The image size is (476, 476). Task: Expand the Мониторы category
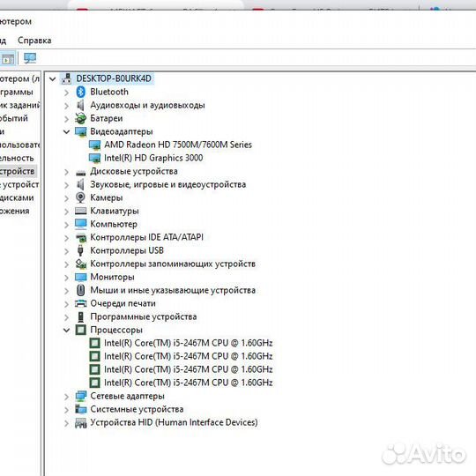point(66,278)
